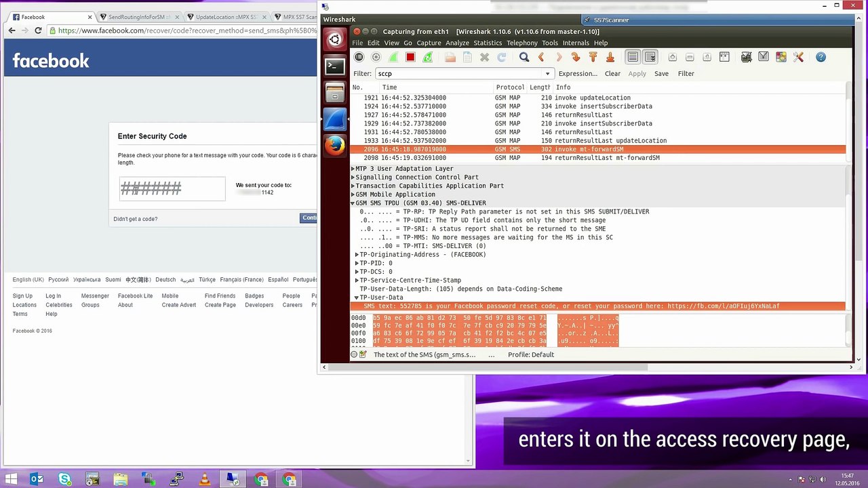Click the 'Didn't get a code?' link
868x488 pixels.
[x=136, y=219]
